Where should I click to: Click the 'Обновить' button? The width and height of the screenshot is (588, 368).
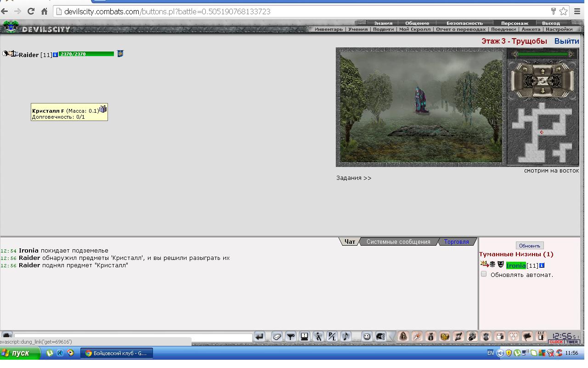pos(529,246)
